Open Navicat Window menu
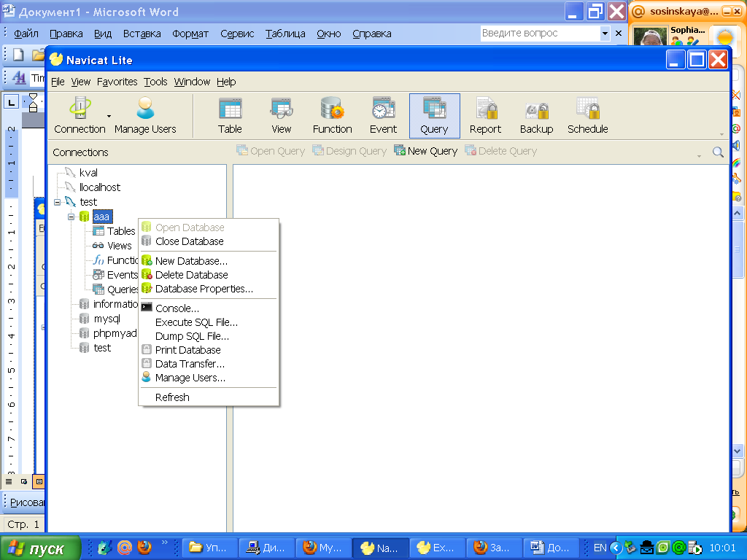The image size is (747, 560). pos(192,82)
